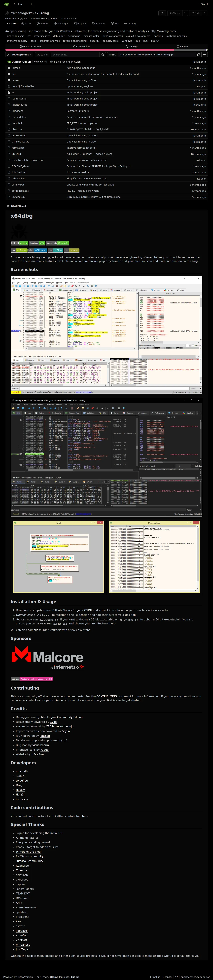The height and width of the screenshot is (980, 213).
Task: Copy the clone URL with copy icon
Action: click(198, 55)
